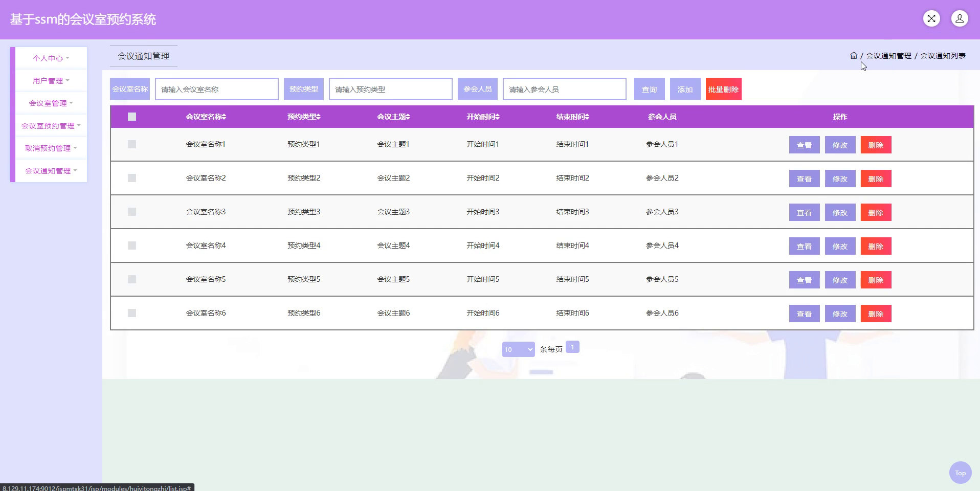Click 查看 for row 会议室名称4
The height and width of the screenshot is (491, 980).
805,246
